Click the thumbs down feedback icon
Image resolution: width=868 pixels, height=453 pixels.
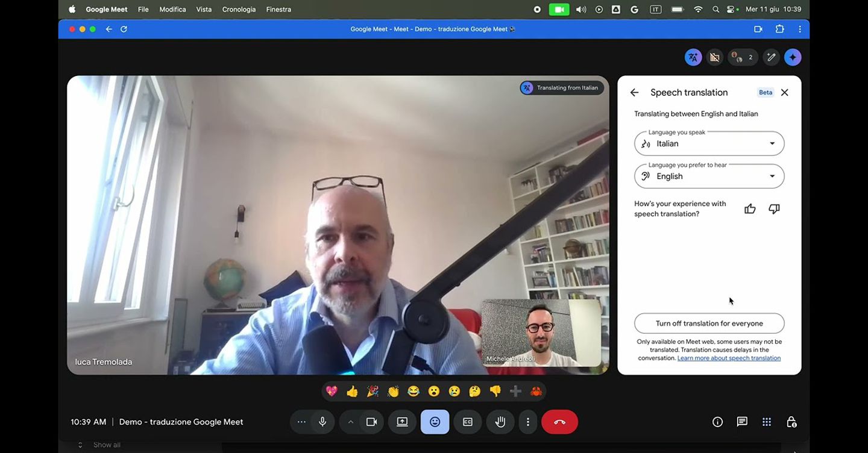pyautogui.click(x=774, y=209)
